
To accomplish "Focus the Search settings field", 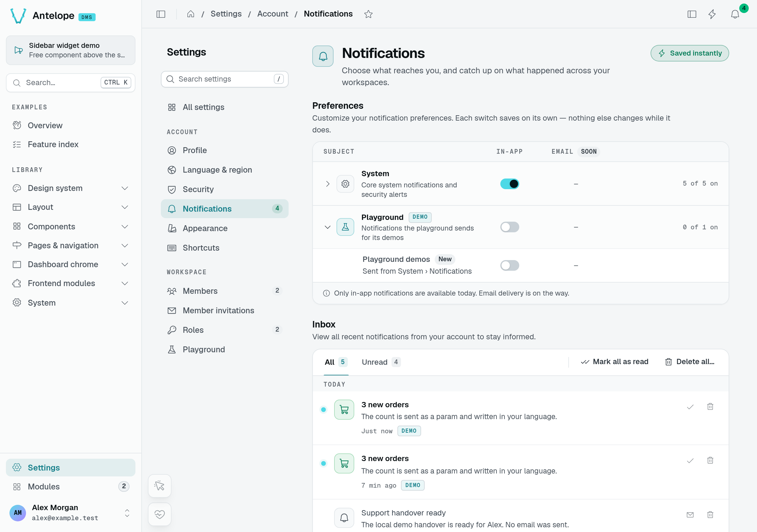I will (224, 79).
